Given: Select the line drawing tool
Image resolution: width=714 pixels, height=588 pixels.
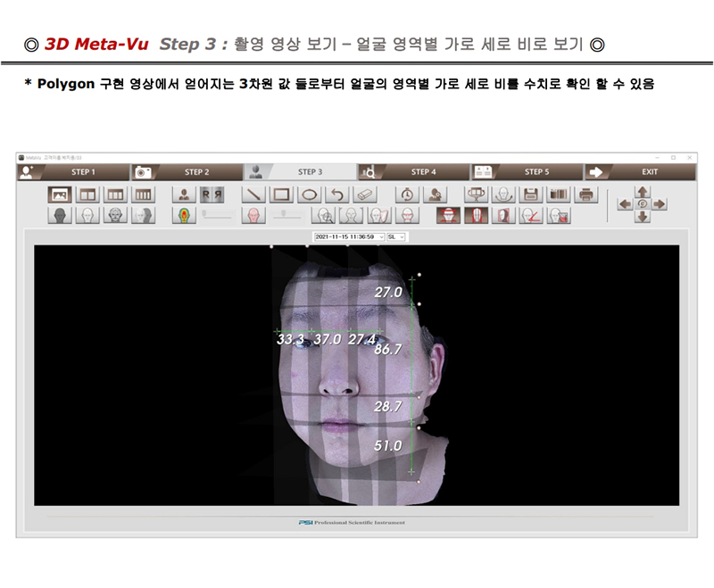Looking at the screenshot, I should pyautogui.click(x=255, y=194).
